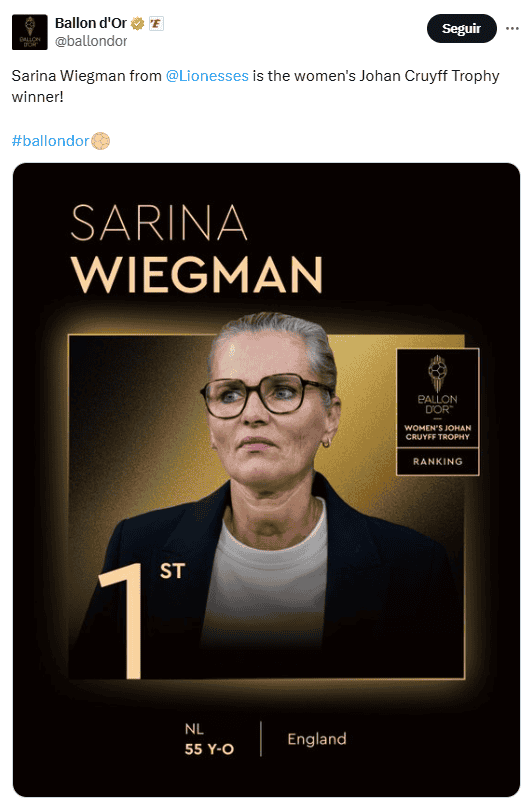Open the #ballondor hashtag
This screenshot has height=807, width=530.
(x=50, y=141)
